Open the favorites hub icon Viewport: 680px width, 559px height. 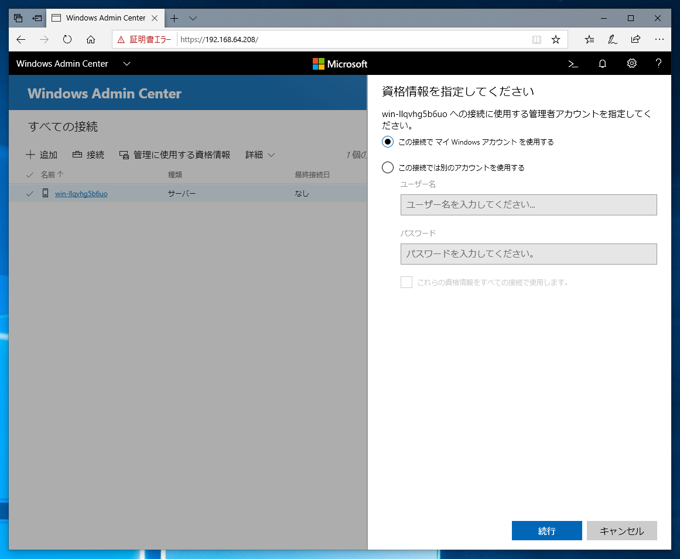589,39
